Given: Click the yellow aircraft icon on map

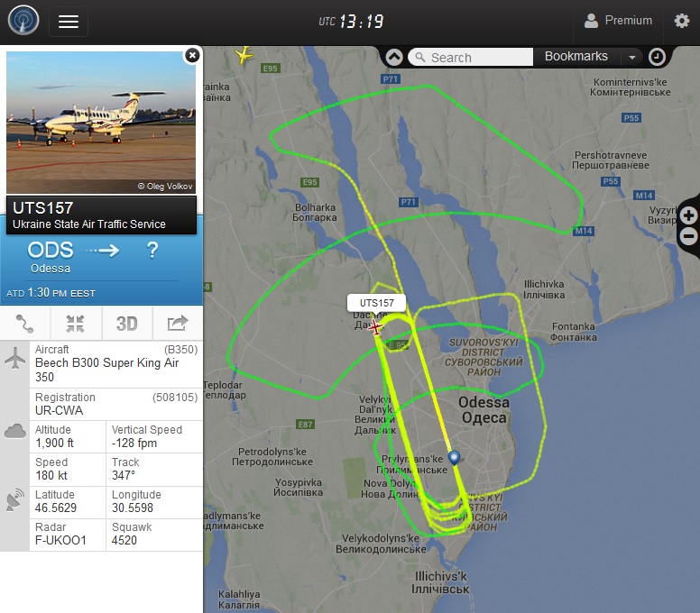Looking at the screenshot, I should [244, 55].
